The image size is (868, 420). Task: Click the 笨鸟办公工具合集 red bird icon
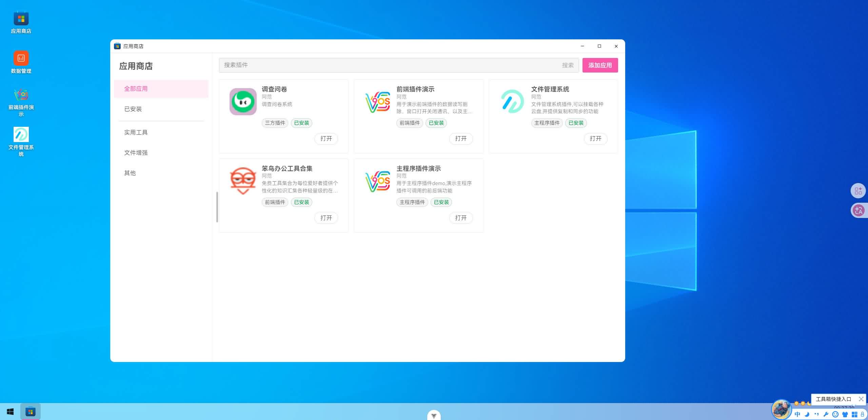243,181
